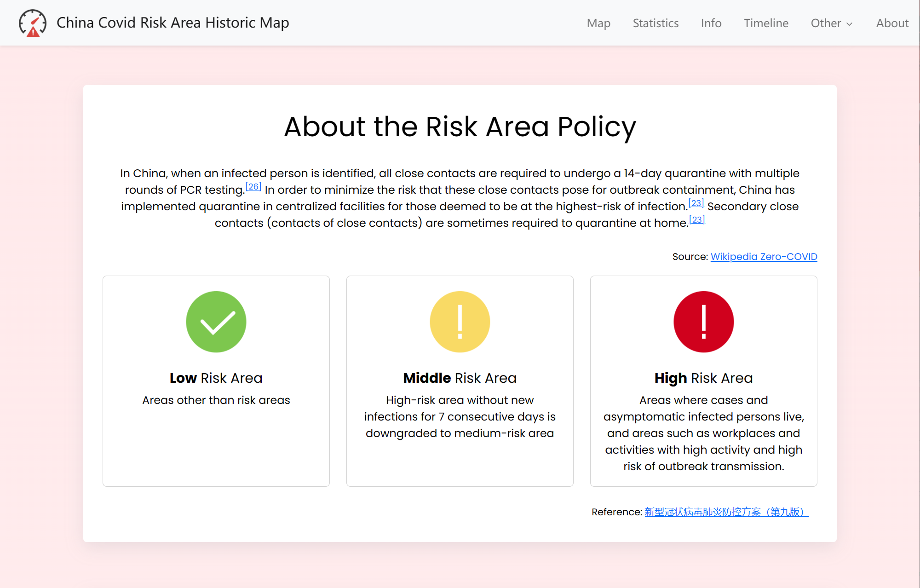Viewport: 920px width, 588px height.
Task: Open citation [23] after quarantine at home
Action: pyautogui.click(x=697, y=219)
